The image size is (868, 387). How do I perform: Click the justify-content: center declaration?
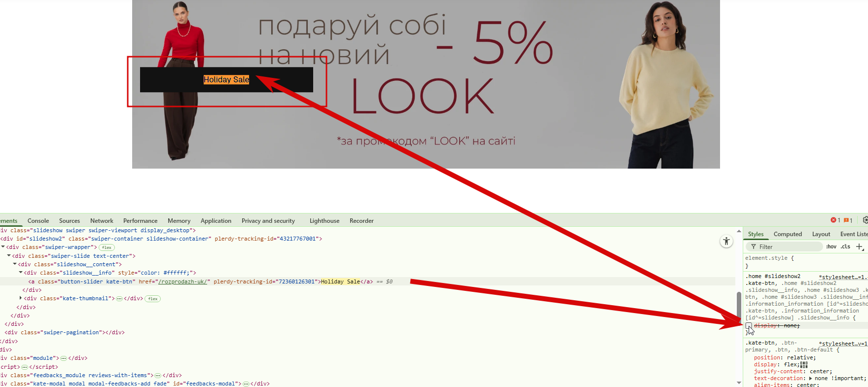coord(793,372)
